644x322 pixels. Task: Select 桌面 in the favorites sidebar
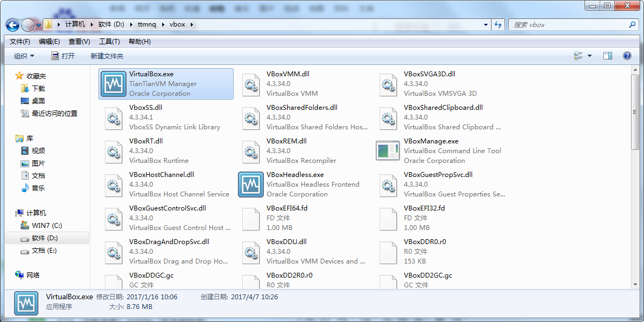pyautogui.click(x=38, y=101)
